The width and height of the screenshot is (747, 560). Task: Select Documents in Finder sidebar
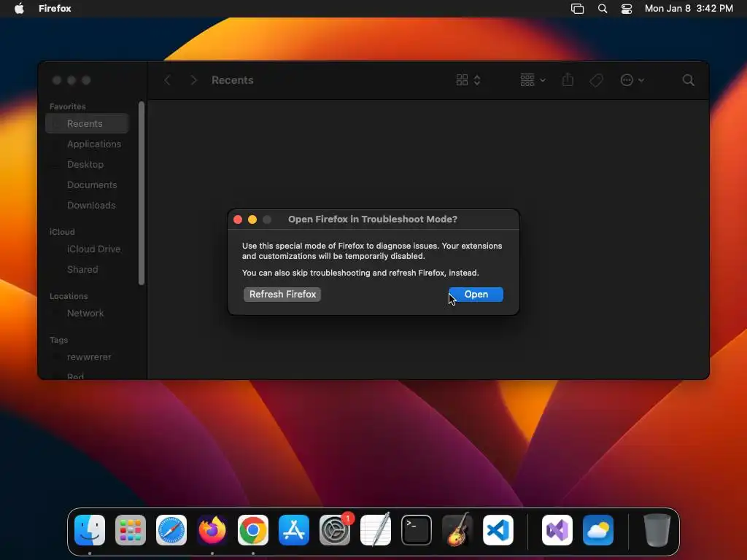click(88, 184)
